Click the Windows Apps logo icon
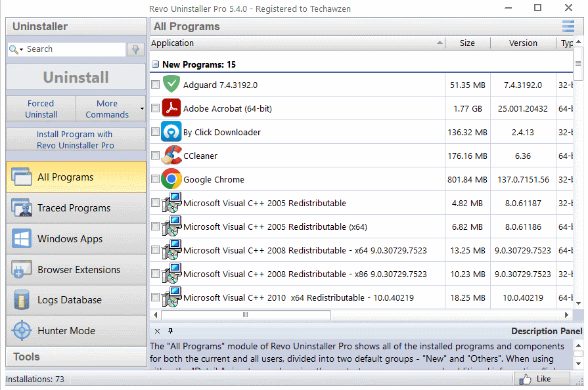This screenshot has height=390, width=588. coord(22,238)
